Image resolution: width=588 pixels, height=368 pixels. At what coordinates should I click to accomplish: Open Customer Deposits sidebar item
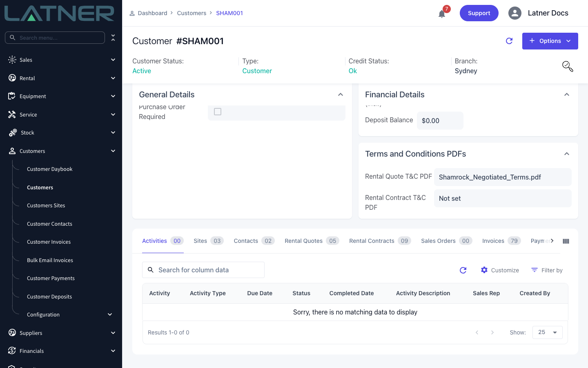(49, 297)
